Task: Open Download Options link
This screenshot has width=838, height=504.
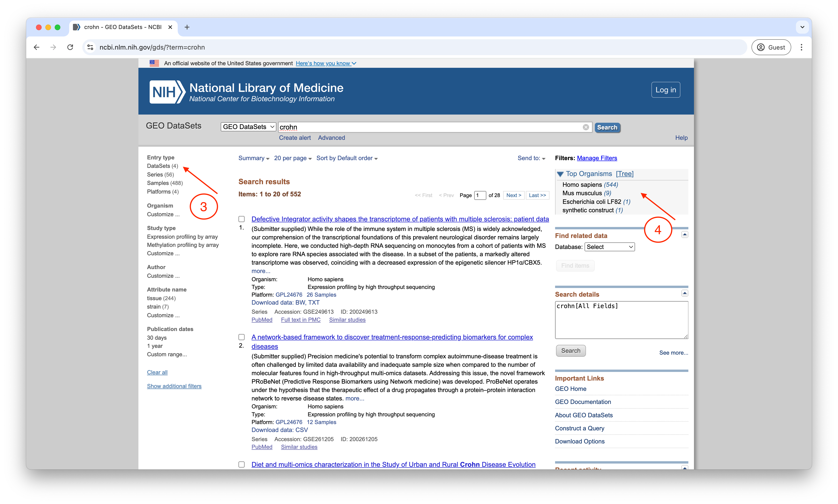Action: point(579,441)
